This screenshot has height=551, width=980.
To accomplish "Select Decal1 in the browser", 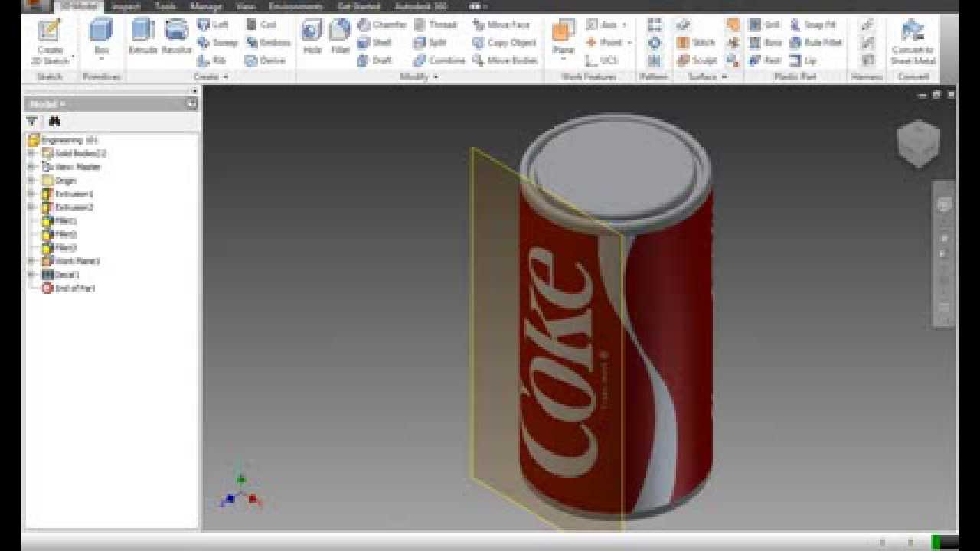I will tap(60, 274).
